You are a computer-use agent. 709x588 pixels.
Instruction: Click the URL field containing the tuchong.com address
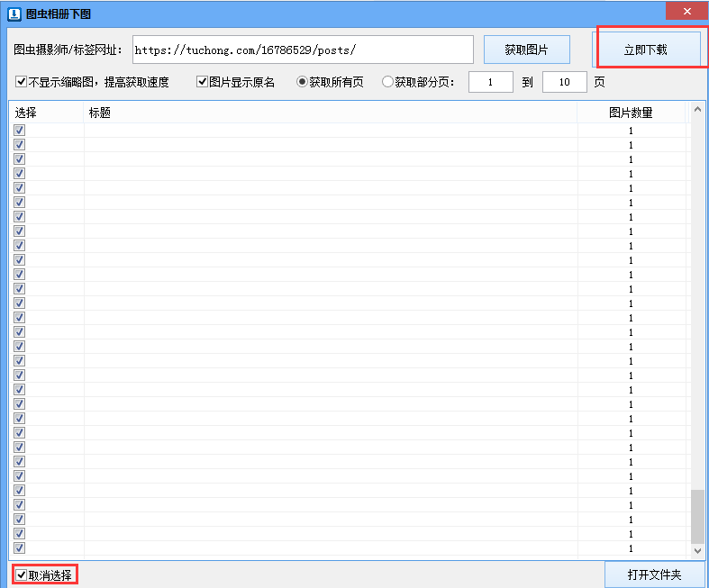pyautogui.click(x=303, y=50)
